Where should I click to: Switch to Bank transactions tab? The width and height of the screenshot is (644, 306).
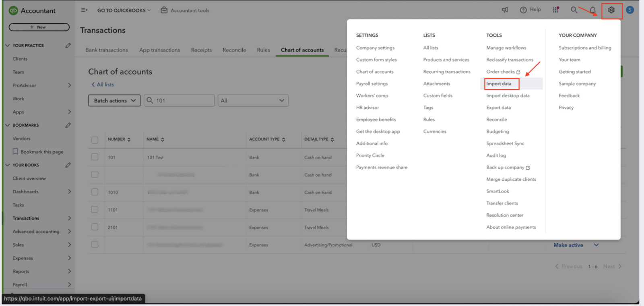[107, 50]
